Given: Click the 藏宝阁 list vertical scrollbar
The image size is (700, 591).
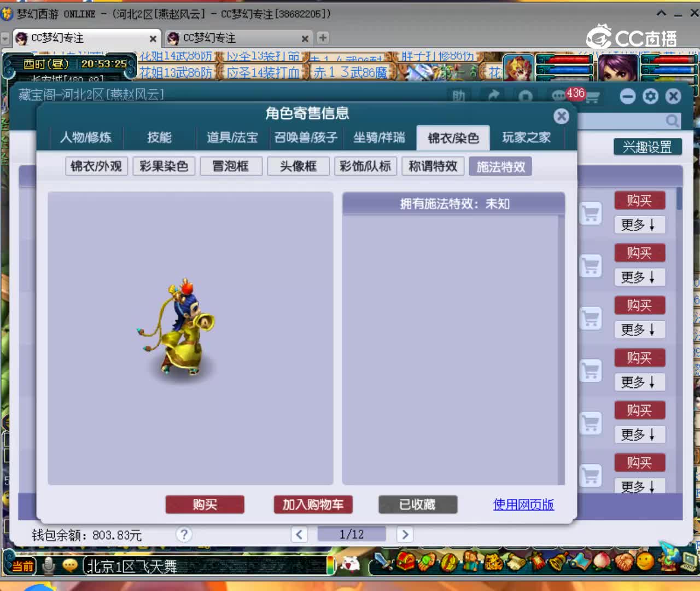Looking at the screenshot, I should 679,199.
